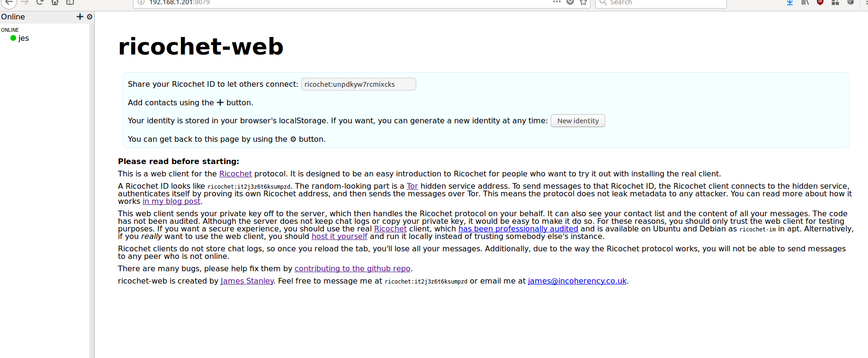The width and height of the screenshot is (868, 358).
Task: Open the uBlock shield extension icon
Action: (820, 2)
